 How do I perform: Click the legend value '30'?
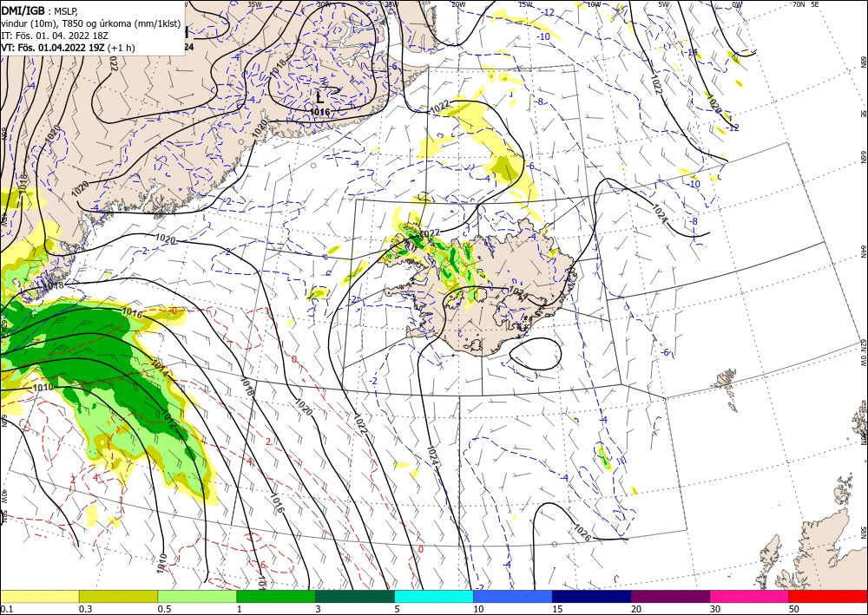click(715, 609)
